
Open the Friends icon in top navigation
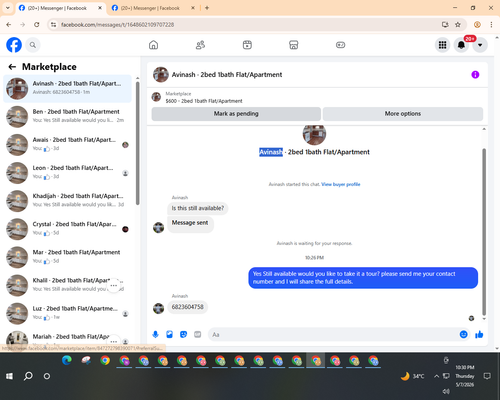pyautogui.click(x=200, y=45)
